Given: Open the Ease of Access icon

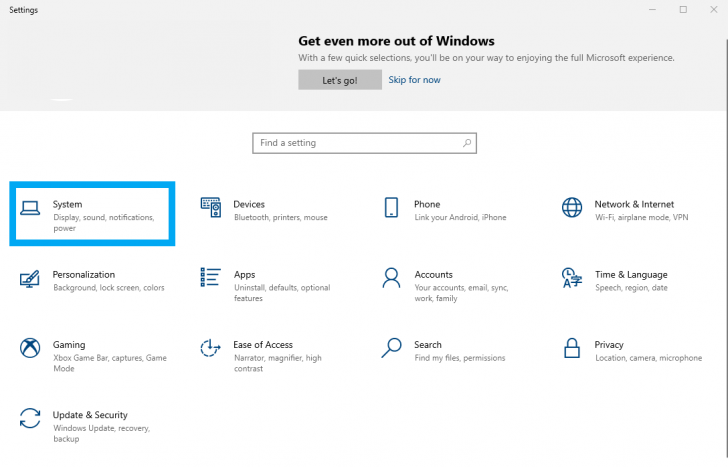Looking at the screenshot, I should tap(210, 348).
